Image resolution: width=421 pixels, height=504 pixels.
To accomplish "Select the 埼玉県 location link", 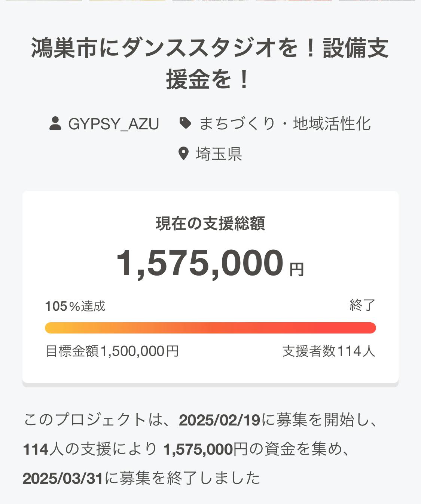I will [x=219, y=154].
